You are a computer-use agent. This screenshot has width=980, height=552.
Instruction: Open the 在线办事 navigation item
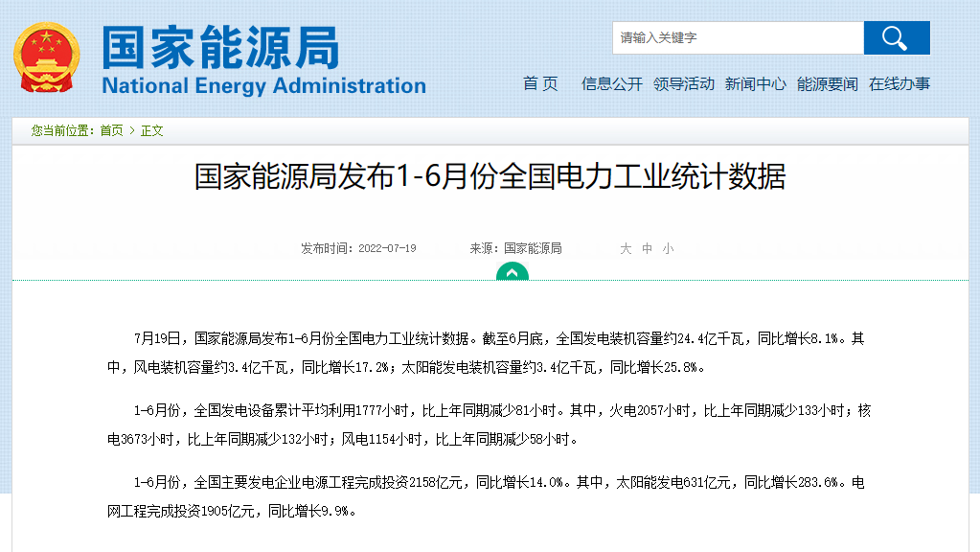900,83
